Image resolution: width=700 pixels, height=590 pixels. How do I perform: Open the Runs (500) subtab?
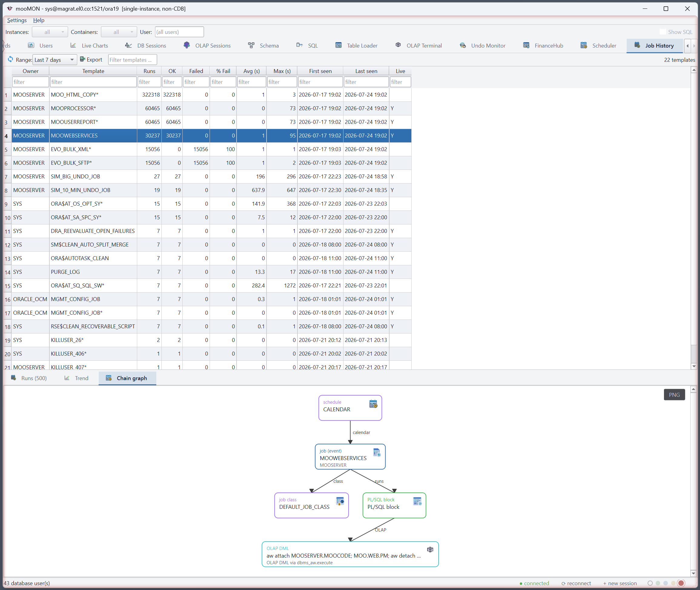pos(29,378)
